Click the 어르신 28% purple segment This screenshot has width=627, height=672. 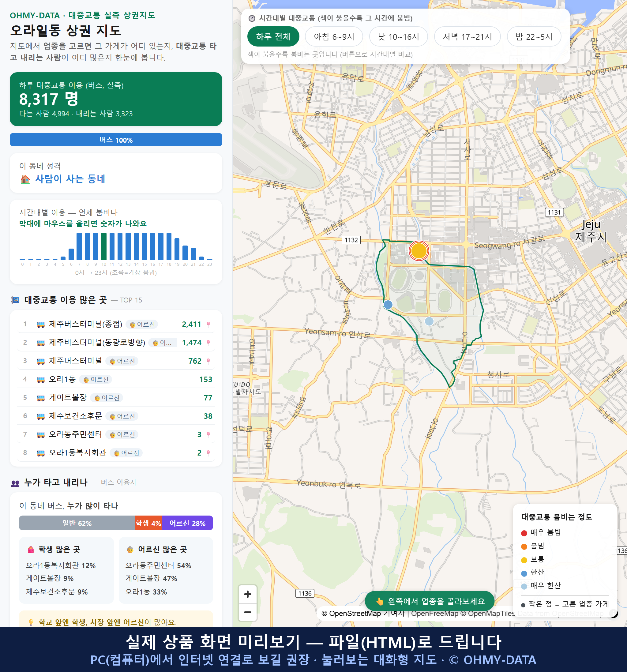point(187,523)
